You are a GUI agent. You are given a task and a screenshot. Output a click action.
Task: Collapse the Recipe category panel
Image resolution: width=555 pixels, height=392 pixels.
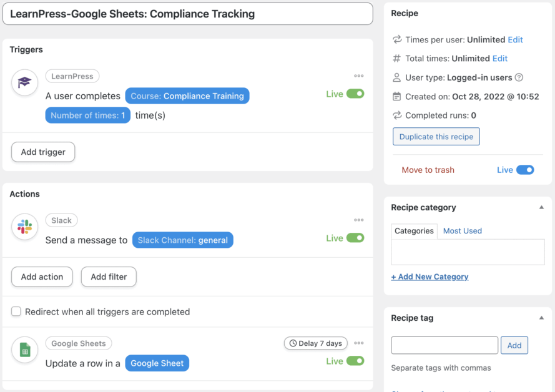(x=541, y=207)
